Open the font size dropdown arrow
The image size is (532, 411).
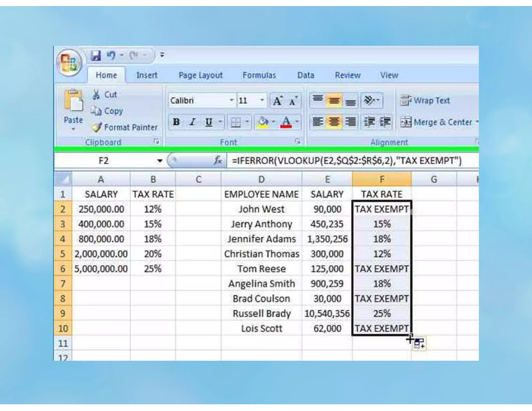tap(262, 100)
